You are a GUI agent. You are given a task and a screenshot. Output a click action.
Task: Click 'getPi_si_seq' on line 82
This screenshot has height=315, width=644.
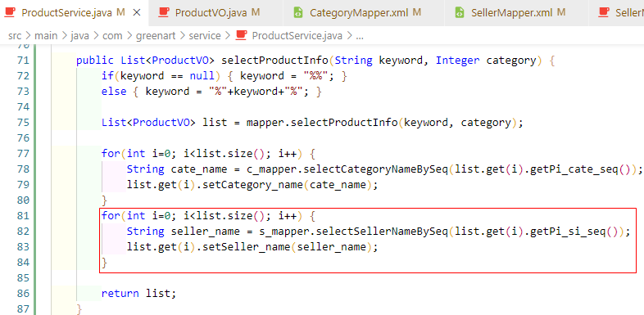click(568, 232)
